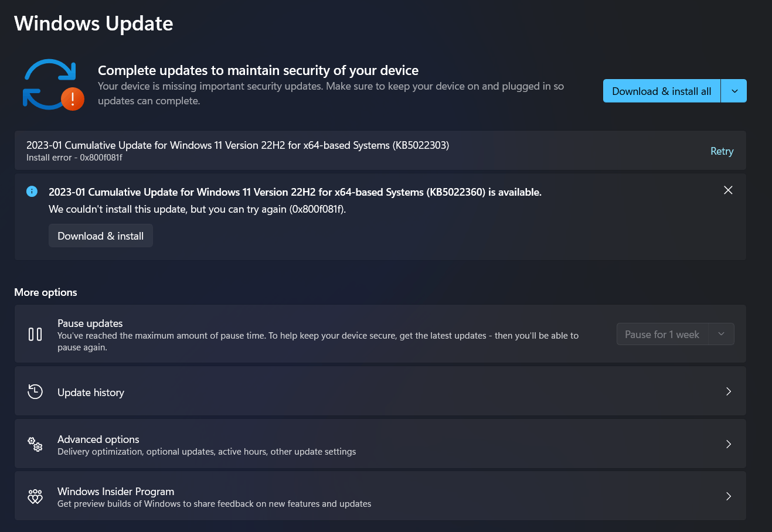Click the blue info icon beside KB5022360
The image size is (772, 532).
pos(32,192)
